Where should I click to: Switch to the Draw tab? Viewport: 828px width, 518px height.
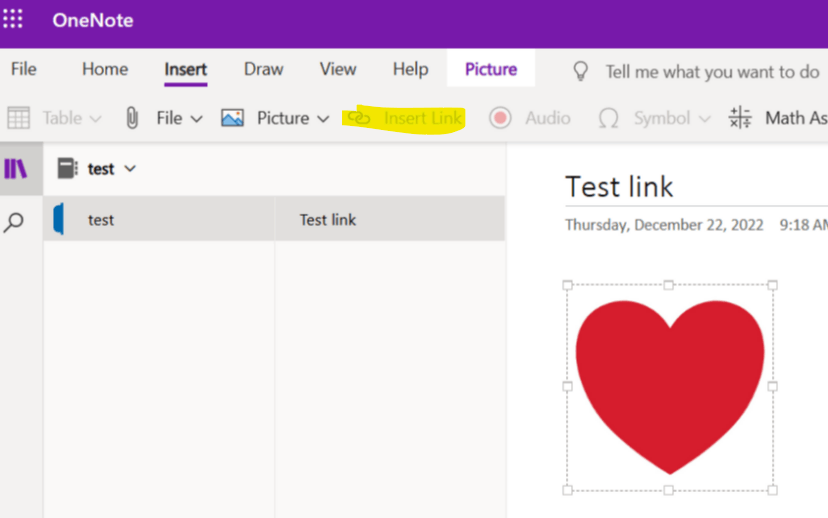tap(264, 69)
